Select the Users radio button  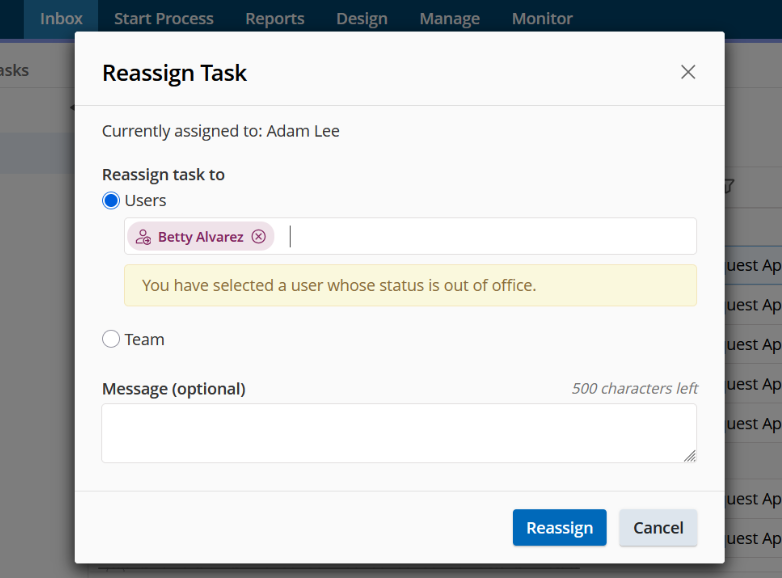click(x=111, y=201)
